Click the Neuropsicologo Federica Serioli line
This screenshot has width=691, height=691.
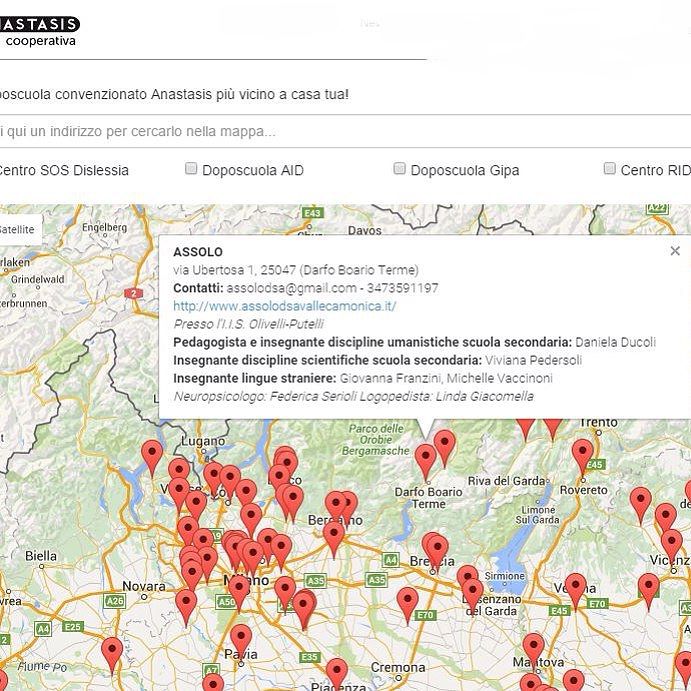(353, 396)
